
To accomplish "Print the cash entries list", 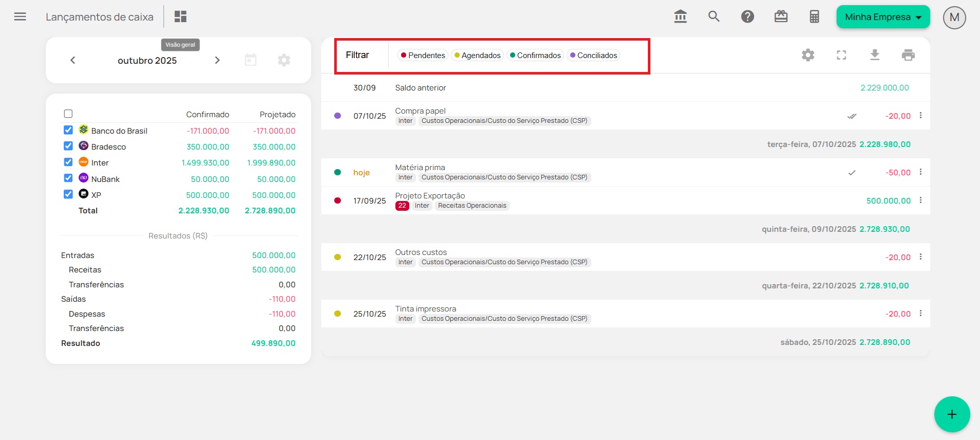I will pos(908,55).
